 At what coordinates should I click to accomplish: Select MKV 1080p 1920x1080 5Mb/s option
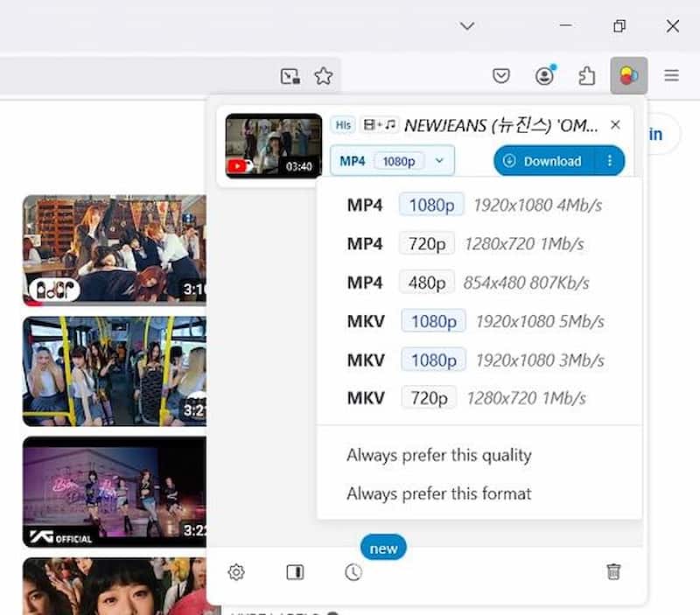479,321
